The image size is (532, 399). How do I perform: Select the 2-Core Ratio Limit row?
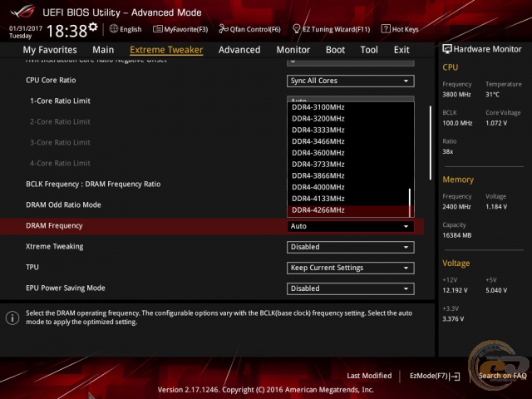(60, 122)
